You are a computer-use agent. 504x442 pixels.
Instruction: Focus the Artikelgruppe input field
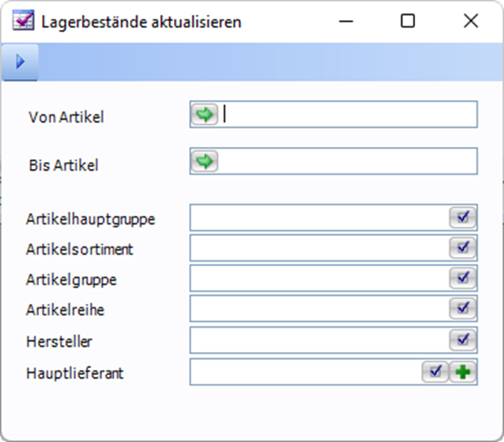[320, 278]
